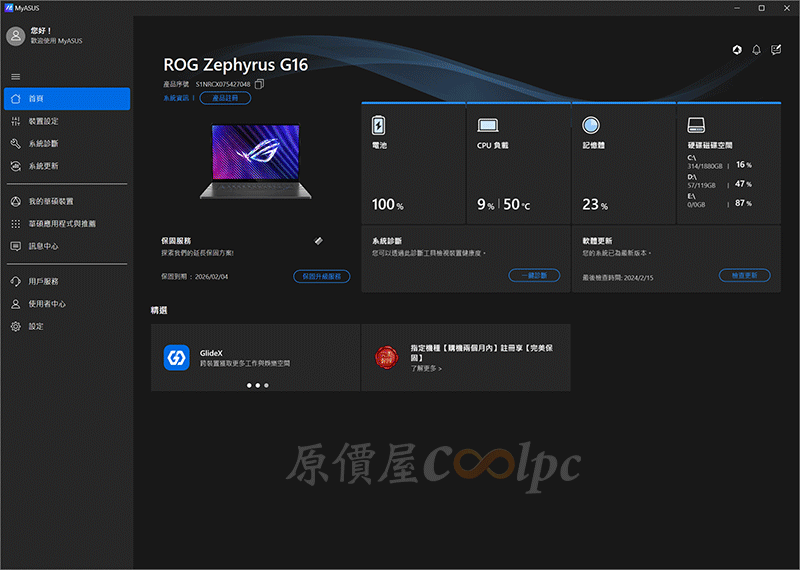Open 訊息中心 message center
Image resolution: width=800 pixels, height=570 pixels.
pyautogui.click(x=67, y=246)
